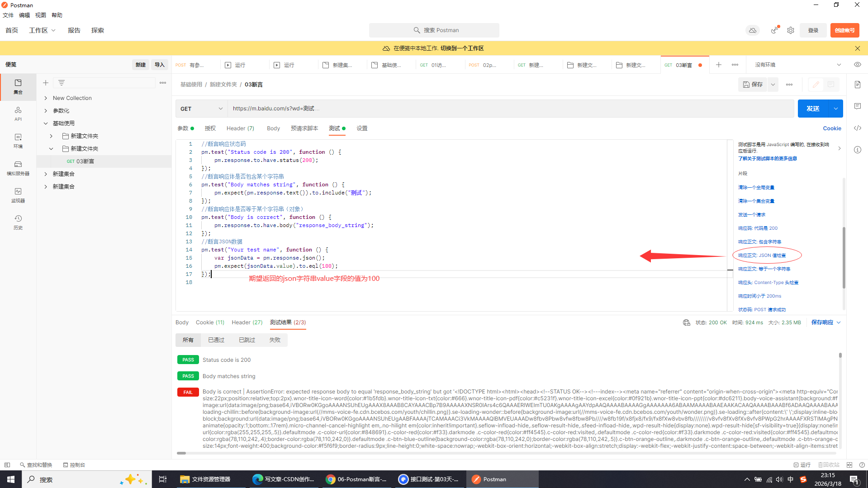The height and width of the screenshot is (488, 868).
Task: Click the Windows Start button
Action: 11,479
